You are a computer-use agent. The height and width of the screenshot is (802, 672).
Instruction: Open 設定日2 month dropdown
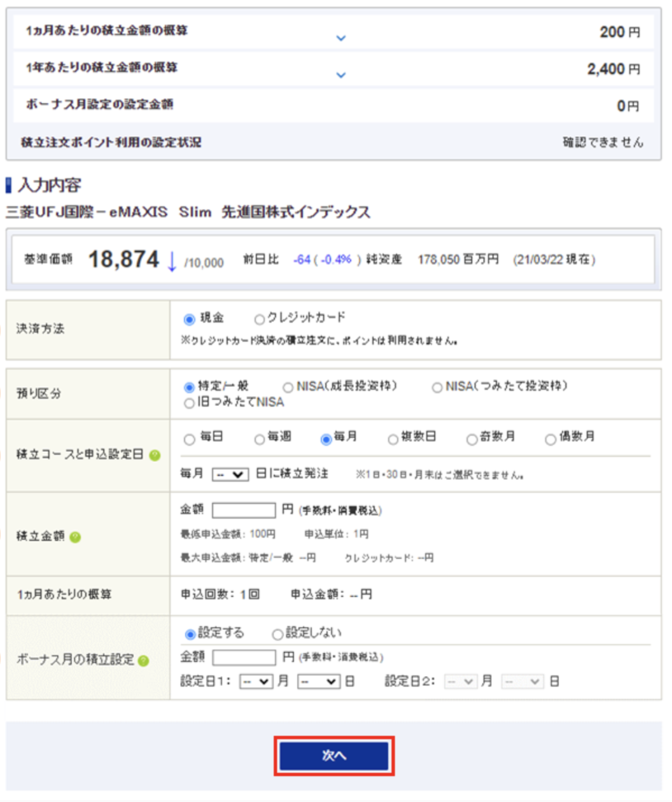pyautogui.click(x=461, y=682)
